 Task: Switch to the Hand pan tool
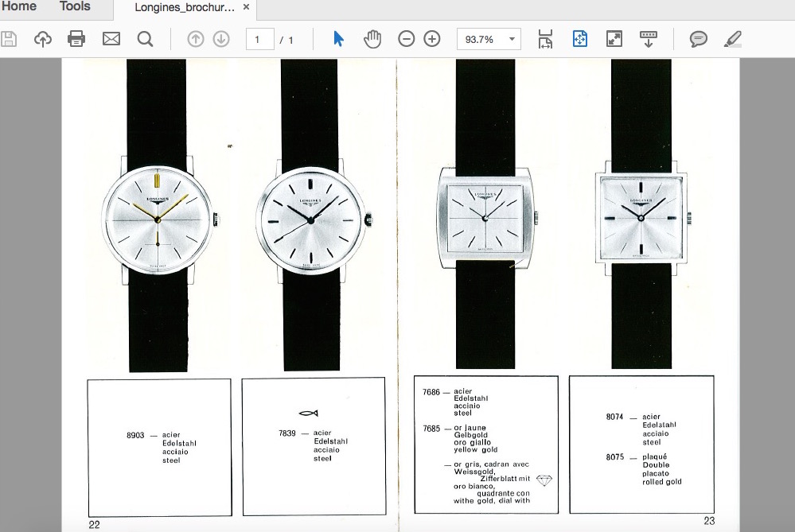[372, 39]
